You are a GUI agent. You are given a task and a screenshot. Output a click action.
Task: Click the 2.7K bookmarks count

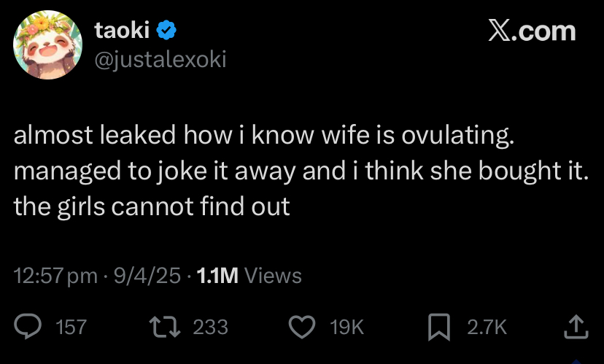487,327
